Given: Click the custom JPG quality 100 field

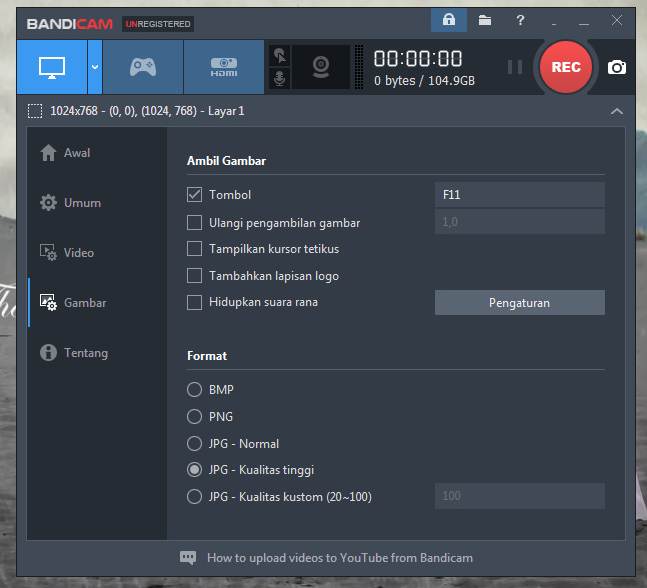Looking at the screenshot, I should pyautogui.click(x=520, y=496).
